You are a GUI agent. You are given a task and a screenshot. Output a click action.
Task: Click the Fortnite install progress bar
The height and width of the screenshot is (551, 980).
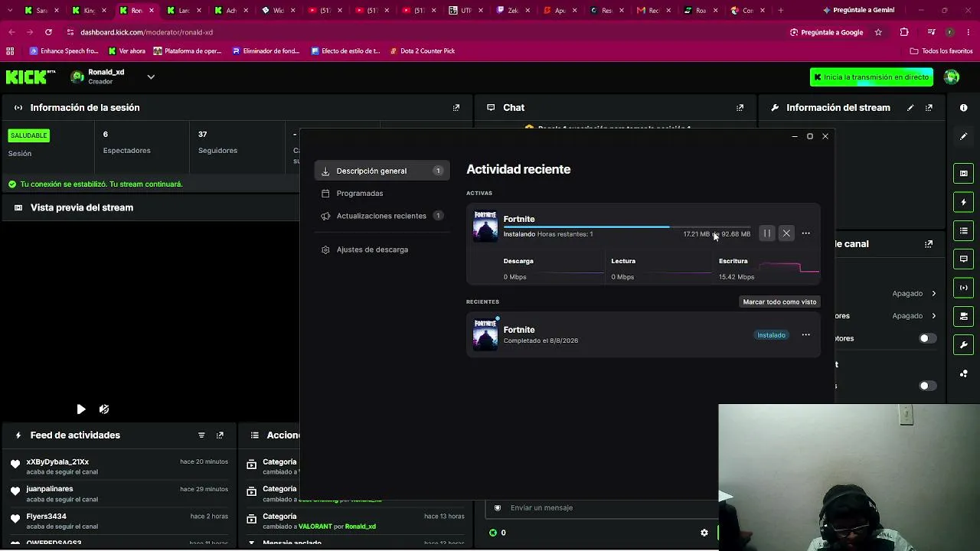(x=627, y=227)
